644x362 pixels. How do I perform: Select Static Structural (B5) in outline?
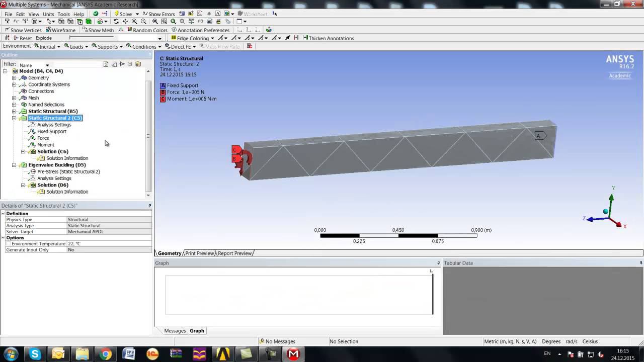pyautogui.click(x=53, y=111)
